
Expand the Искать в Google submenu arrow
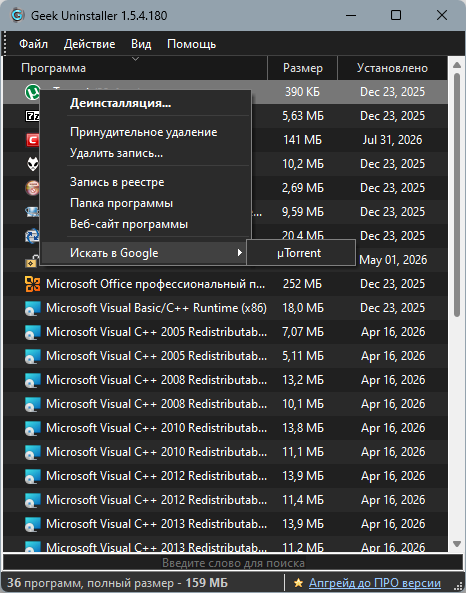tap(239, 253)
